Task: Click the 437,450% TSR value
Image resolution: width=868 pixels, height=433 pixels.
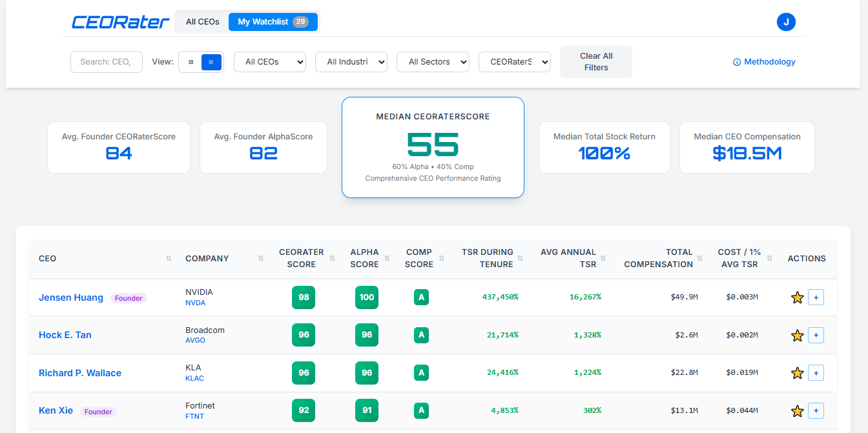Action: click(501, 297)
